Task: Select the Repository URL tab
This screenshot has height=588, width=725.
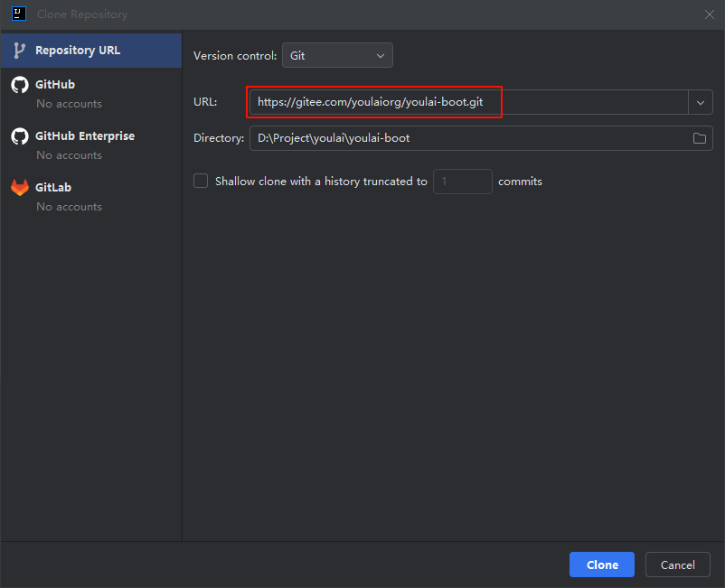Action: 78,51
